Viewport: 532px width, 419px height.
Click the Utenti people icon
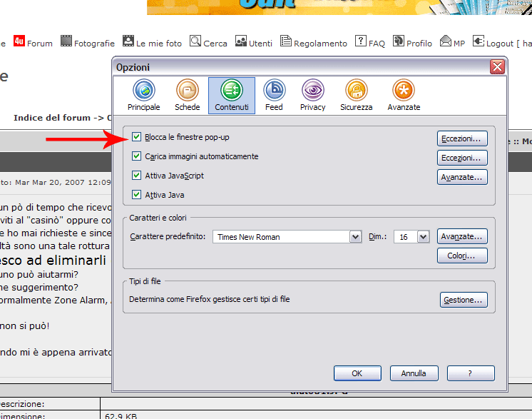pos(241,41)
